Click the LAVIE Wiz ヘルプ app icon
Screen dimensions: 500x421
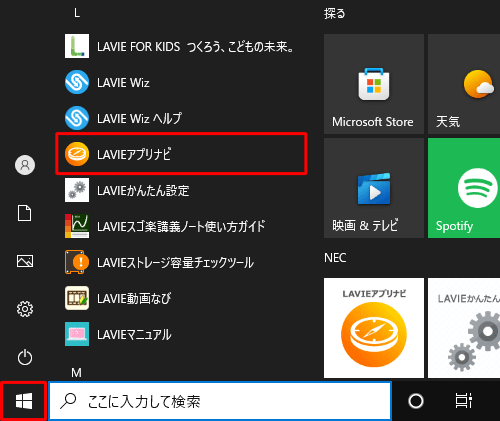click(x=77, y=118)
